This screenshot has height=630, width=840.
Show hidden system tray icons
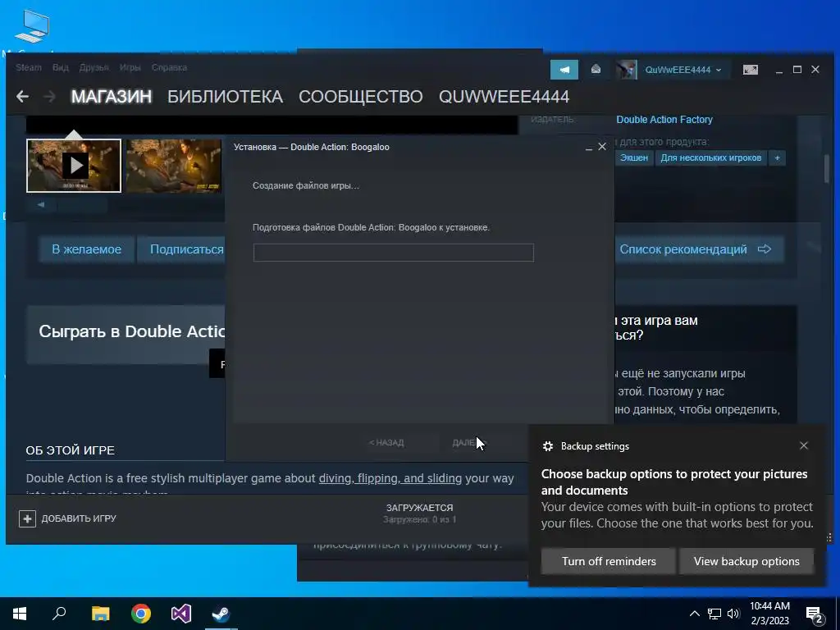694,614
